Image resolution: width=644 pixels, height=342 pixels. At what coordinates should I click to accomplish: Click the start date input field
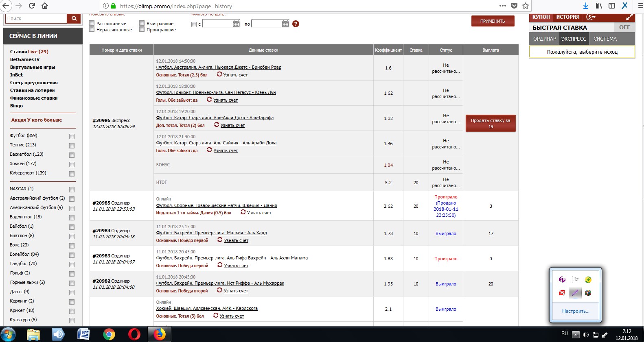point(217,24)
